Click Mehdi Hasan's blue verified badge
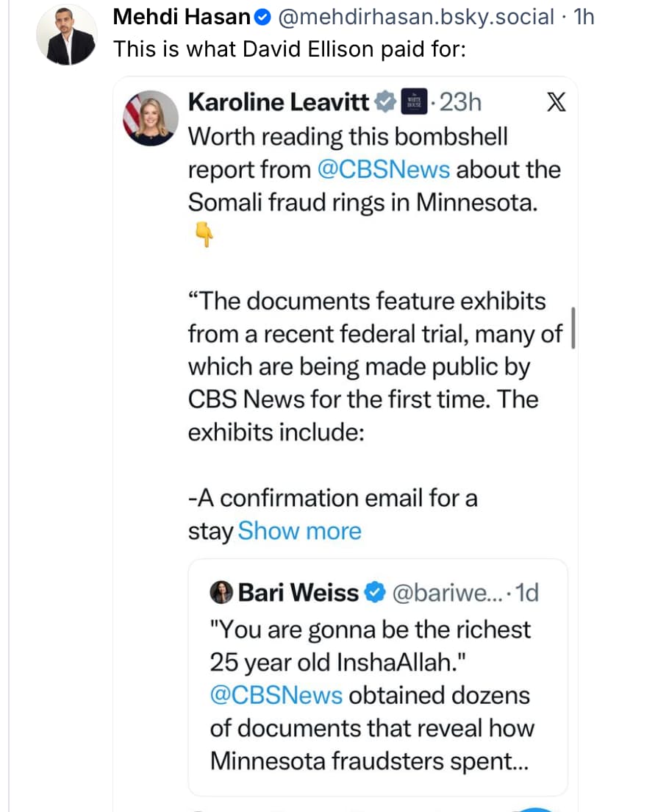 point(264,18)
